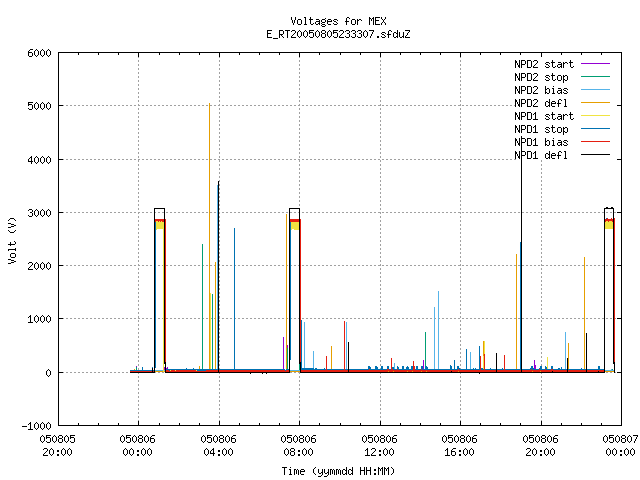Click the 'NPD1 bias' legend label
The height and width of the screenshot is (480, 640).
(541, 142)
